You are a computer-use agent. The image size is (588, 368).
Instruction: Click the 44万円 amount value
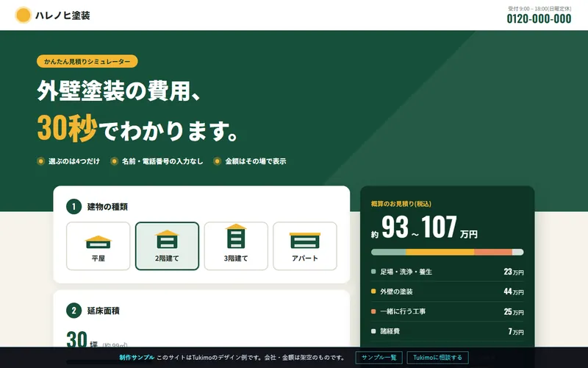pyautogui.click(x=513, y=291)
